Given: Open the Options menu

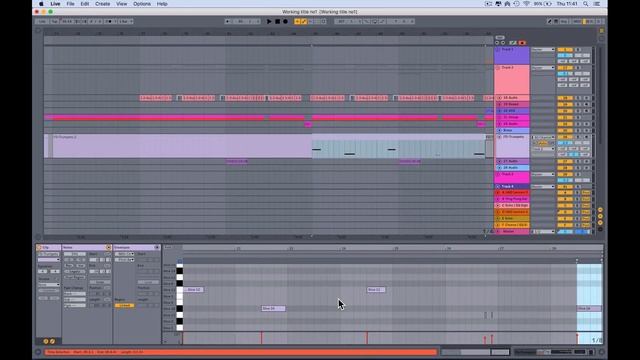Looking at the screenshot, I should pos(142,4).
